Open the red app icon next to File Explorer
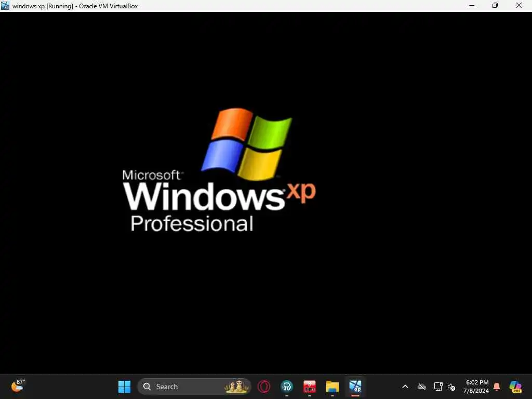The image size is (532, 399). pyautogui.click(x=310, y=387)
